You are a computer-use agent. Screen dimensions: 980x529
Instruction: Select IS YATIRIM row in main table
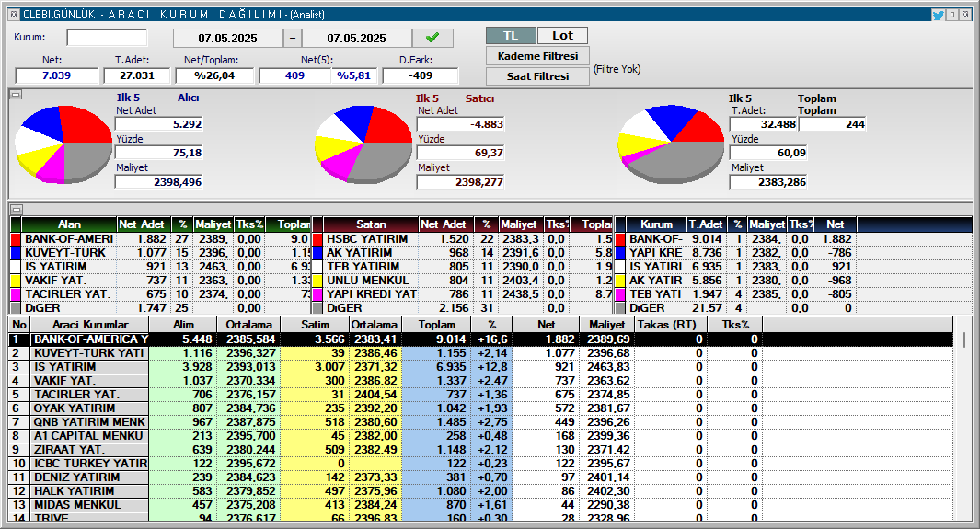[x=480, y=366]
